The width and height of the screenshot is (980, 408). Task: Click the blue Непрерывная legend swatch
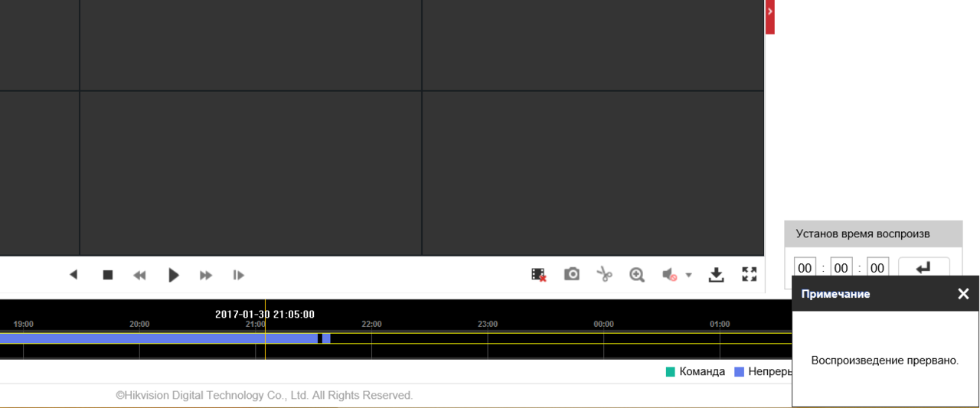(740, 372)
